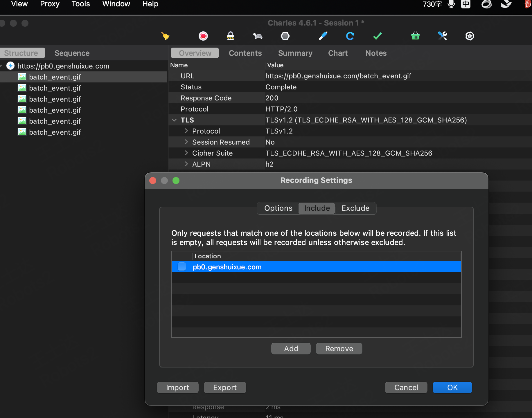This screenshot has width=532, height=418.
Task: Click the Chinese input method icon
Action: [x=466, y=4]
